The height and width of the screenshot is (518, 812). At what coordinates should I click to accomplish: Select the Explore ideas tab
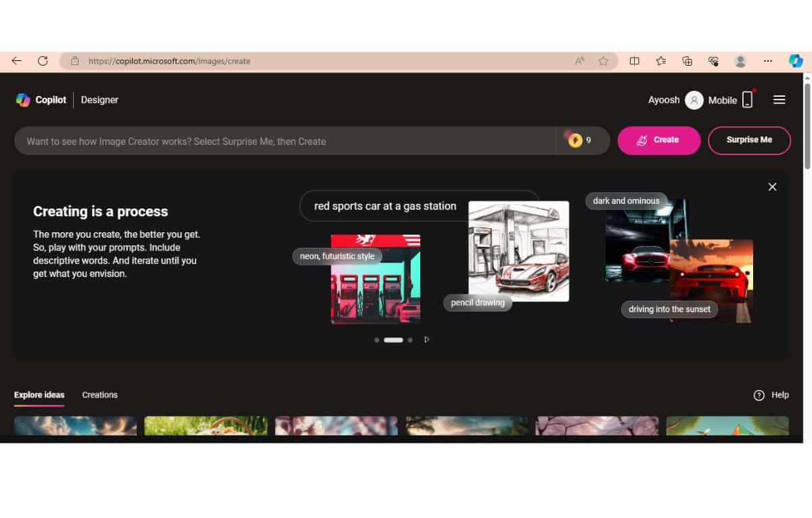pos(39,395)
